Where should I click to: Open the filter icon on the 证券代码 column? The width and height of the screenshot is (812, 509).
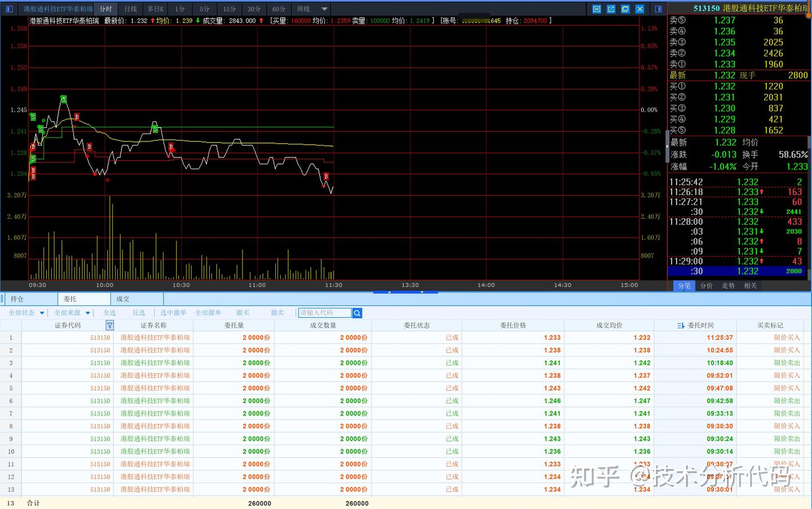point(109,325)
